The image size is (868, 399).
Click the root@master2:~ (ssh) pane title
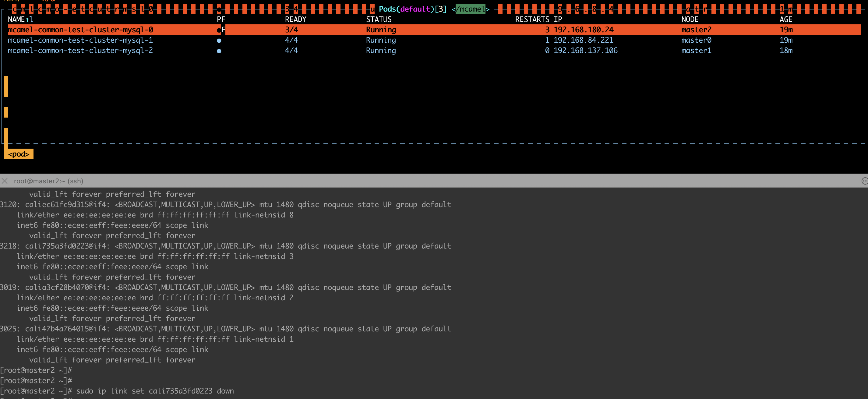tap(48, 181)
